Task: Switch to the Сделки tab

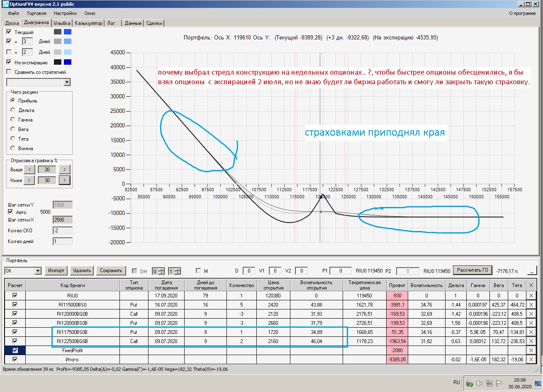Action: tap(154, 23)
